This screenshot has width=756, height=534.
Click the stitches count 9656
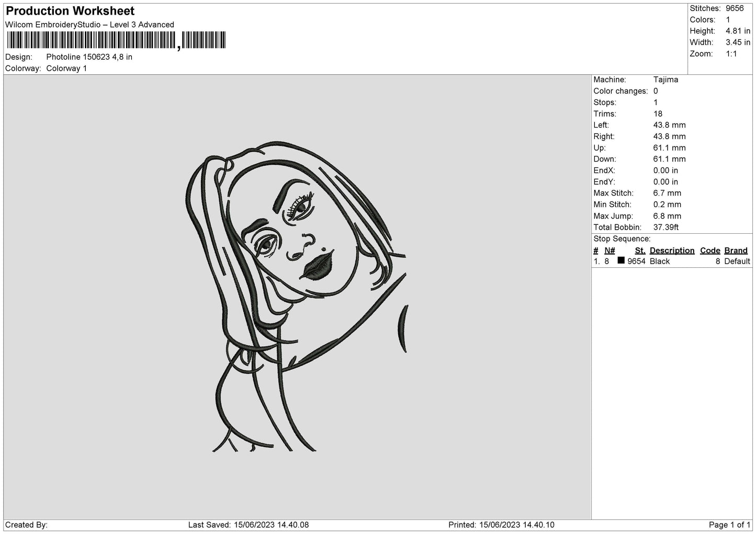tap(735, 8)
